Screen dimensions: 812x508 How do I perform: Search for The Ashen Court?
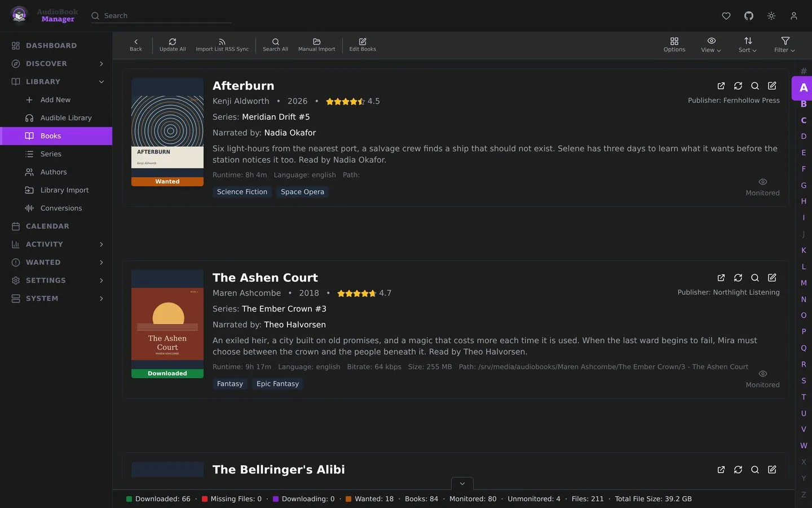[755, 278]
